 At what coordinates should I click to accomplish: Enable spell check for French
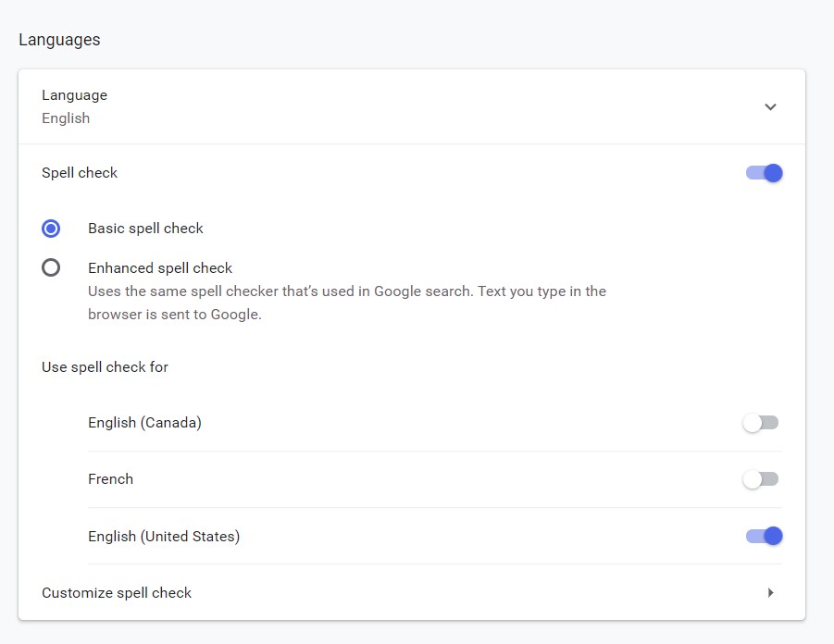[x=761, y=479]
